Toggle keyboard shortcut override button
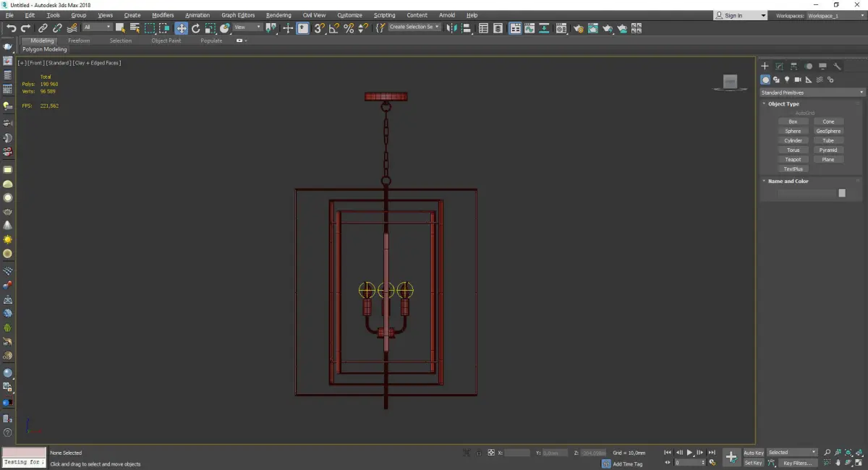Screen dimensions: 868x470 pos(302,28)
